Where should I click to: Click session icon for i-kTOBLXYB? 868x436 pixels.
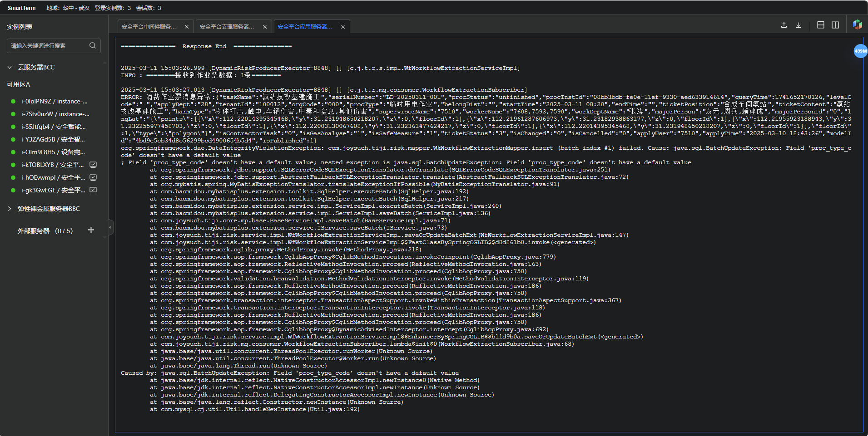point(93,165)
